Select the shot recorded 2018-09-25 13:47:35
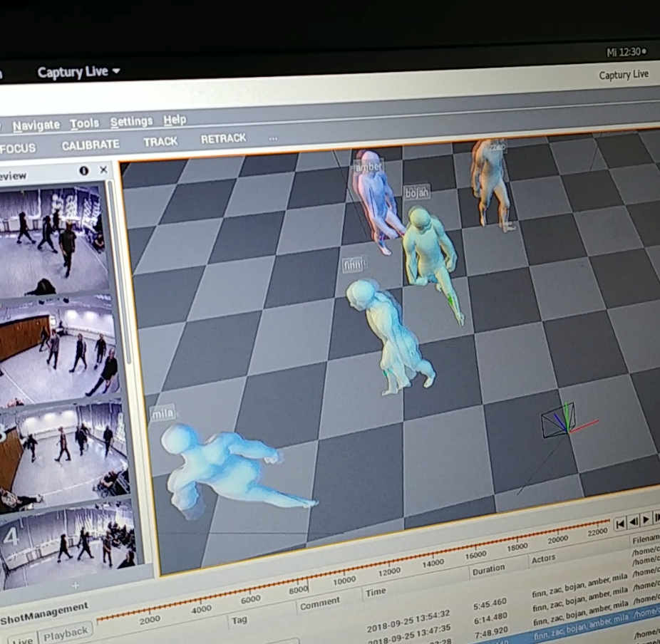Image resolution: width=660 pixels, height=644 pixels. point(408,635)
